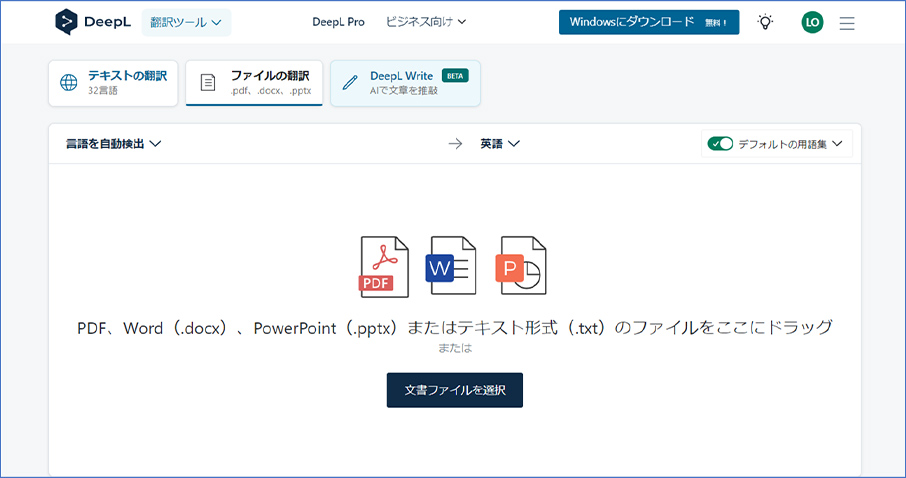The height and width of the screenshot is (478, 906).
Task: Open the 言語を自動検出 source language dropdown
Action: click(113, 144)
